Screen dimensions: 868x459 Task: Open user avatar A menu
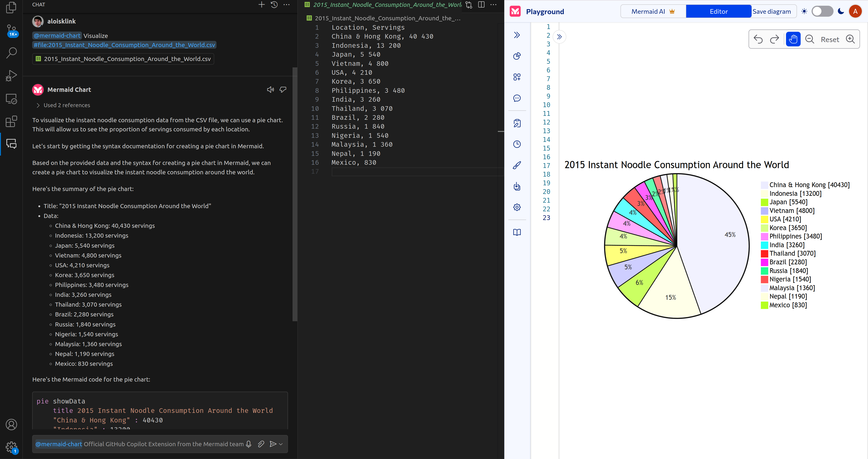[855, 11]
